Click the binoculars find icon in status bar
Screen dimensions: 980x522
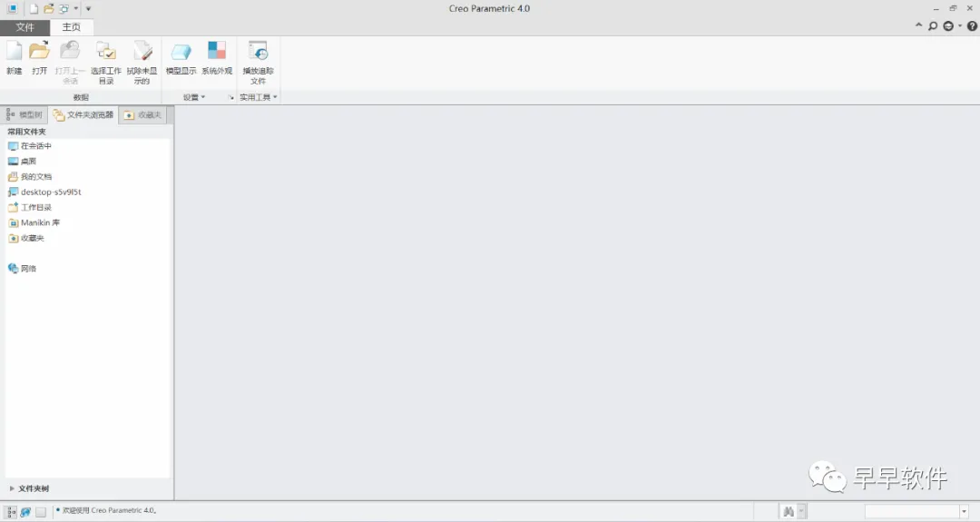[x=789, y=512]
